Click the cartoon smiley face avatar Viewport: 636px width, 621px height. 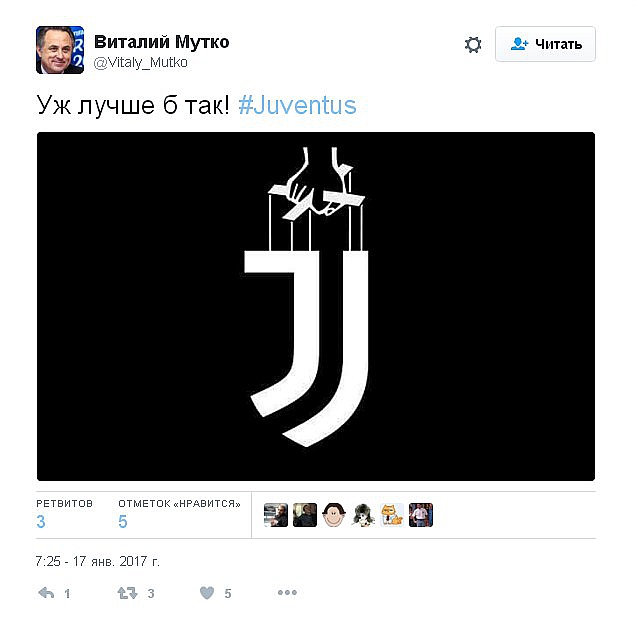334,515
